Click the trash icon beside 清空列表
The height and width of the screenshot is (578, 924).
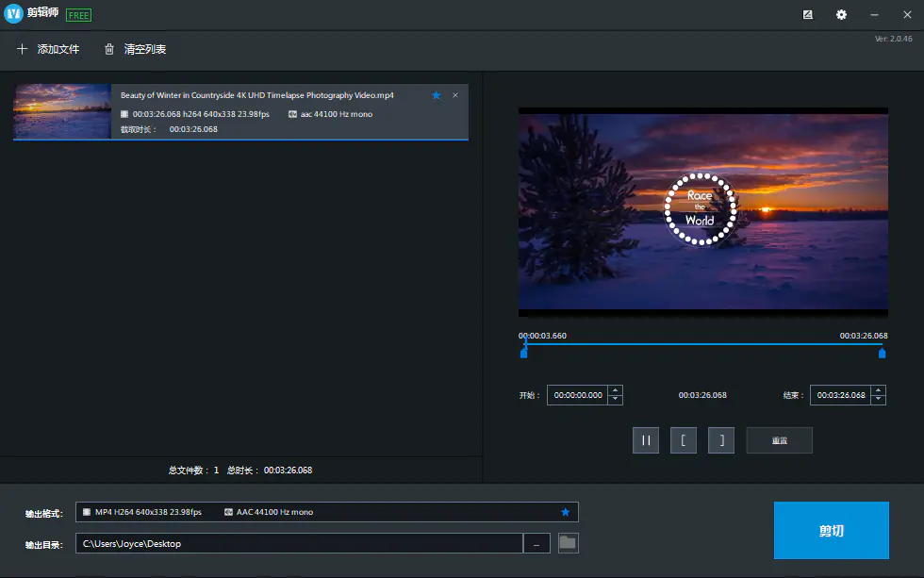click(109, 49)
